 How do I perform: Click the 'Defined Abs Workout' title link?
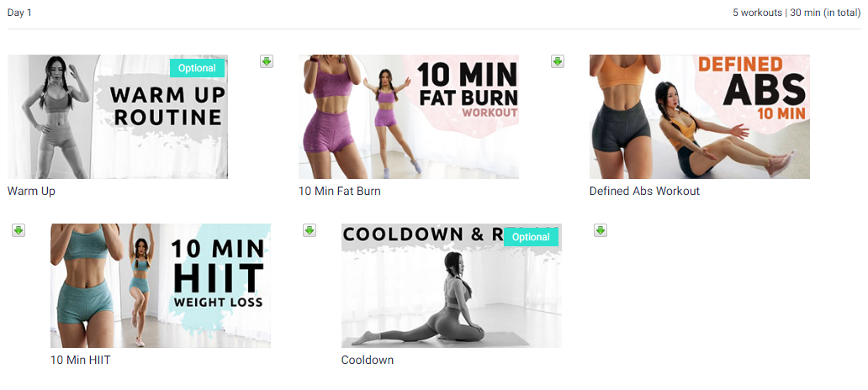[644, 192]
